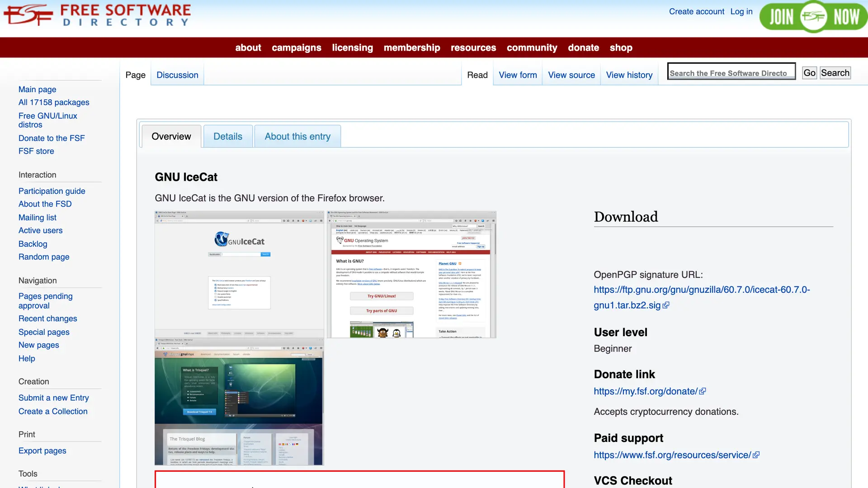Open the About the FSD link
The width and height of the screenshot is (868, 488).
[45, 204]
